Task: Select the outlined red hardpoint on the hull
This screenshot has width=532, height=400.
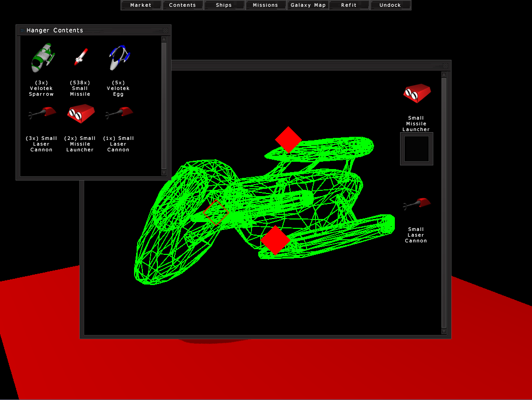Action: pyautogui.click(x=216, y=212)
